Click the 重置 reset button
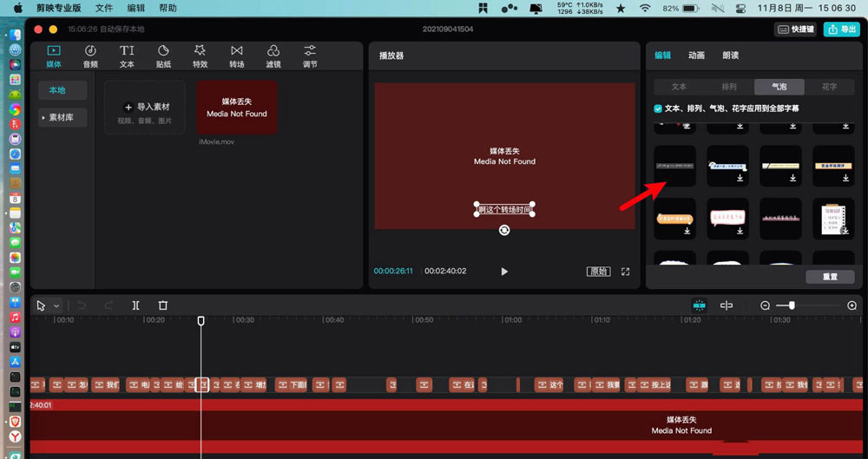The height and width of the screenshot is (459, 868). pos(829,277)
